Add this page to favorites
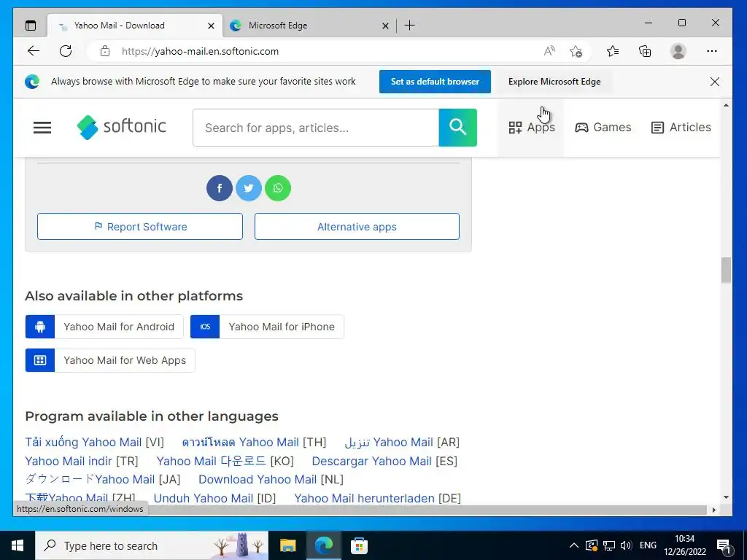 coord(576,51)
